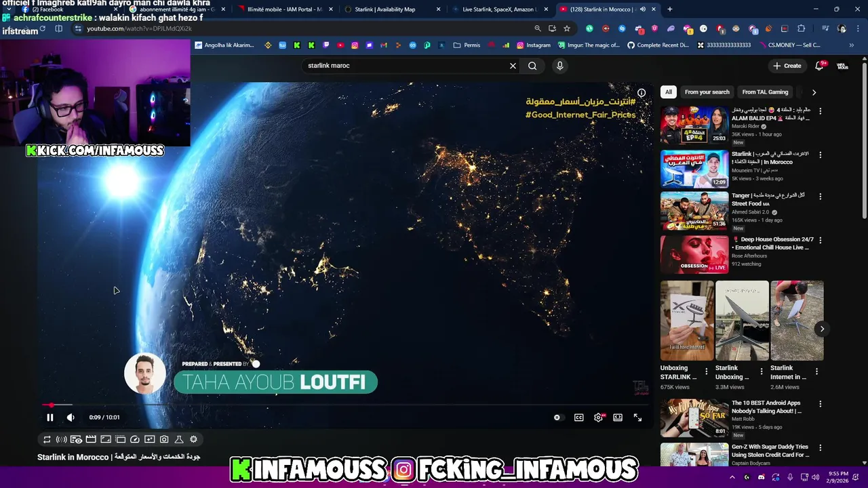Open the Instagram bookmark
The image size is (868, 488).
[x=533, y=45]
